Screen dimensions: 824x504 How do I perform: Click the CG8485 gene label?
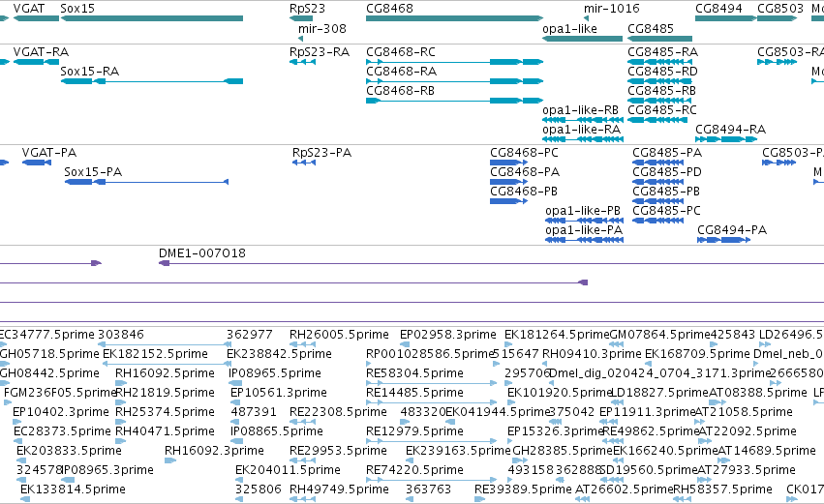tap(651, 28)
